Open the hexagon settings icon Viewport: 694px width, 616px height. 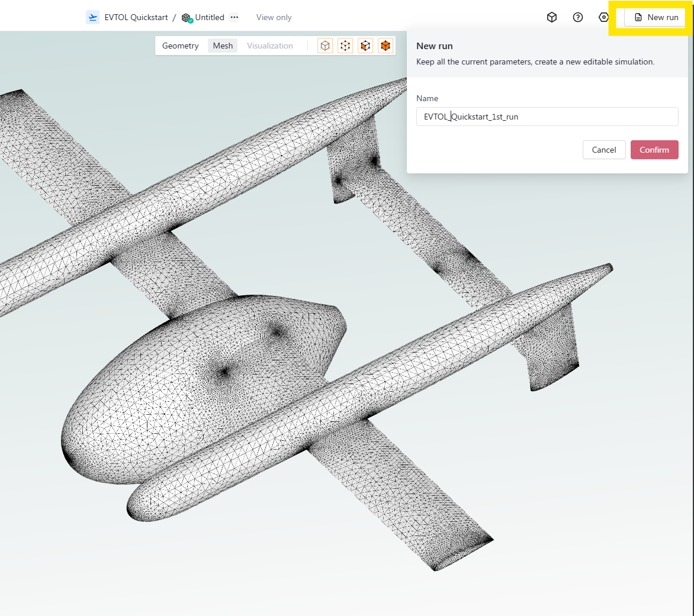click(603, 17)
